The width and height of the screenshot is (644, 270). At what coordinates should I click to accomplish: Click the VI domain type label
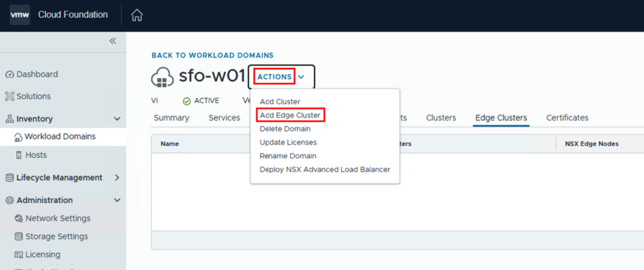(155, 101)
